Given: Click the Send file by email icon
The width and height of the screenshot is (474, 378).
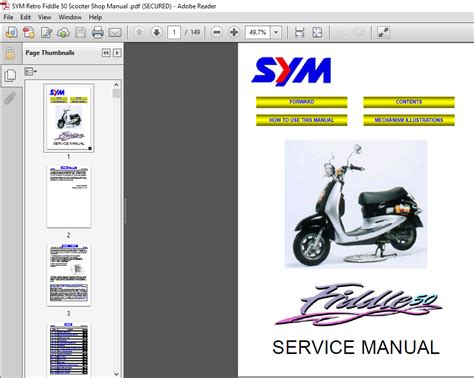Looking at the screenshot, I should point(115,32).
